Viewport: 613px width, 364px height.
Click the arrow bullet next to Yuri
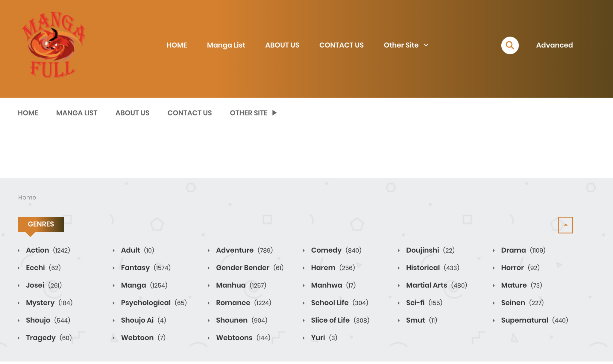(x=304, y=338)
